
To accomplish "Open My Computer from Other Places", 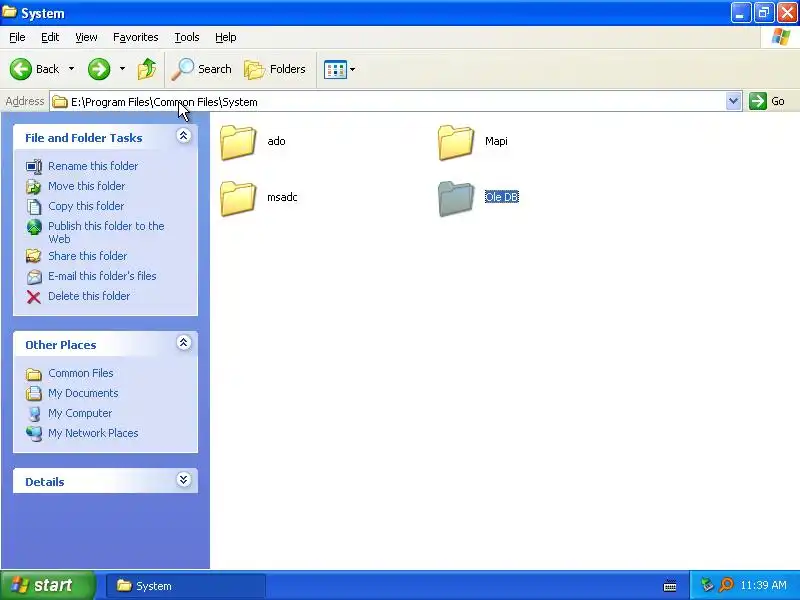I will [80, 413].
